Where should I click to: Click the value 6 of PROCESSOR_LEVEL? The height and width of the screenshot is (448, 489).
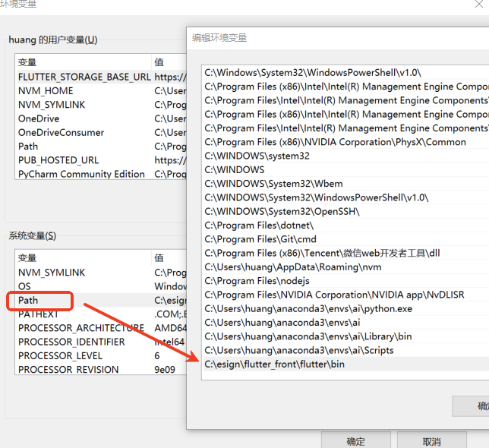pos(157,355)
